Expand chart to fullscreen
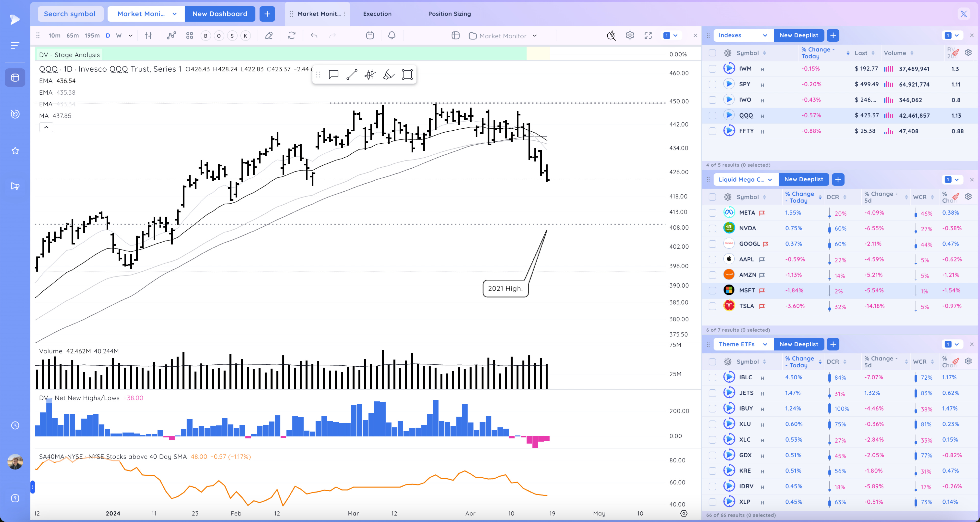The width and height of the screenshot is (980, 522). click(x=648, y=35)
